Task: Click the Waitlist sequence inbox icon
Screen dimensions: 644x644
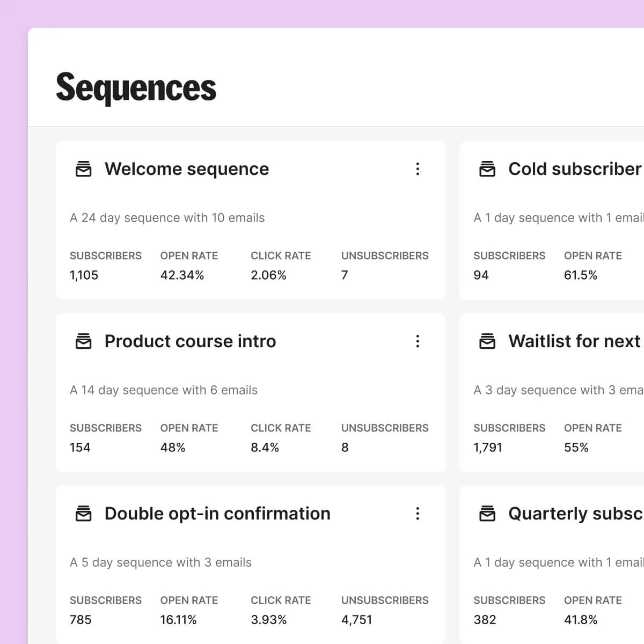Action: coord(487,341)
